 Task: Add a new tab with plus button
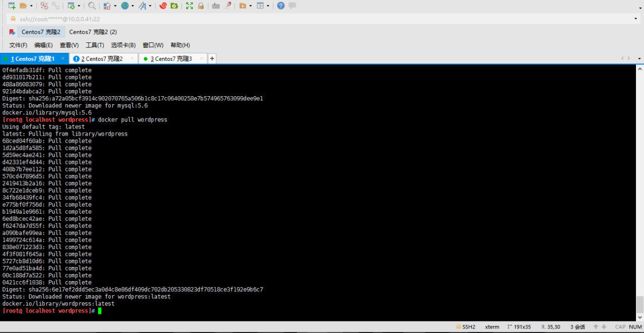212,58
